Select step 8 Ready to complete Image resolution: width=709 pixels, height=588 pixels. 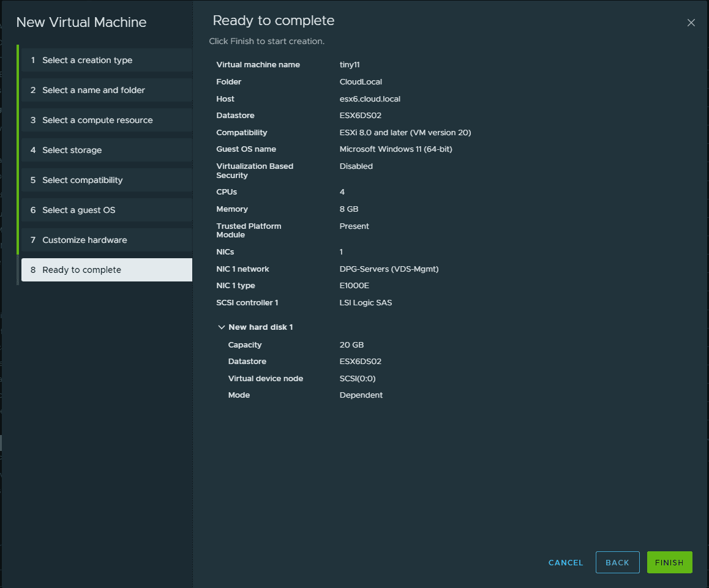81,270
